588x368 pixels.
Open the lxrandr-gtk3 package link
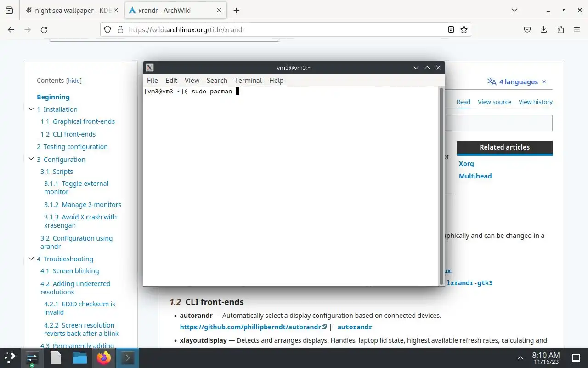click(x=469, y=283)
